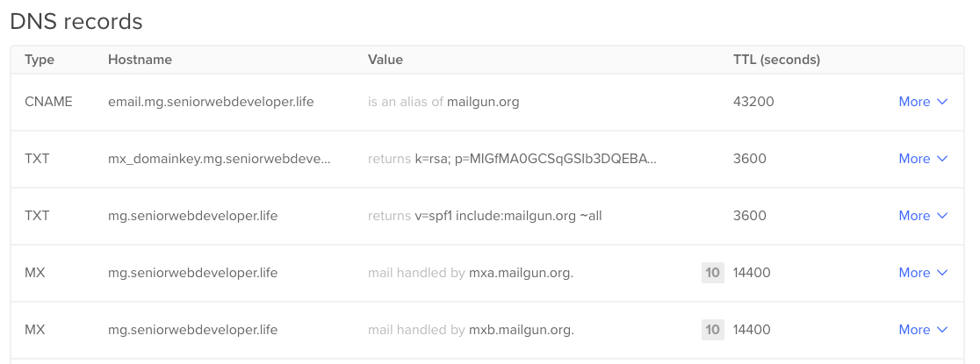The image size is (980, 364).
Task: Click priority 10 badge on mxb record
Action: tap(712, 330)
